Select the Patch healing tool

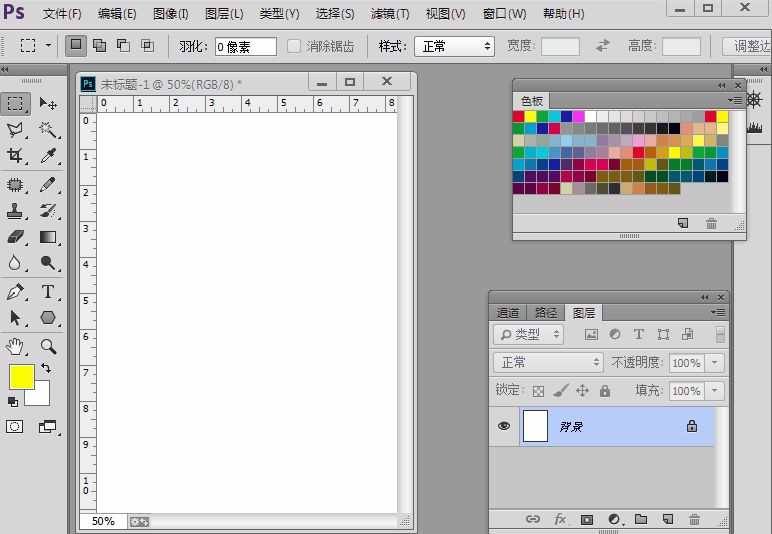(x=15, y=185)
